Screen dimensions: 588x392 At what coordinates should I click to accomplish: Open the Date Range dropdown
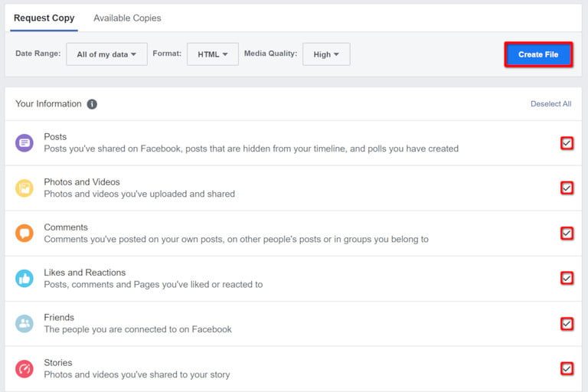[x=106, y=54]
